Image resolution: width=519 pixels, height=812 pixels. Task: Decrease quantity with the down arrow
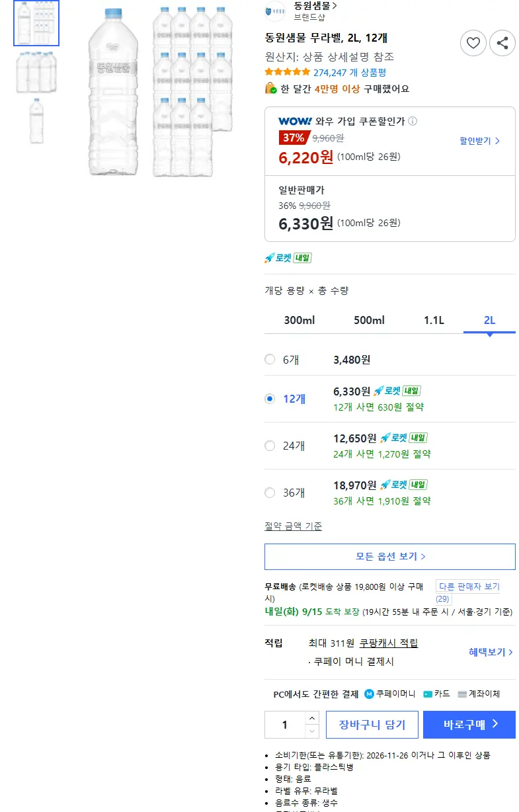pos(312,731)
